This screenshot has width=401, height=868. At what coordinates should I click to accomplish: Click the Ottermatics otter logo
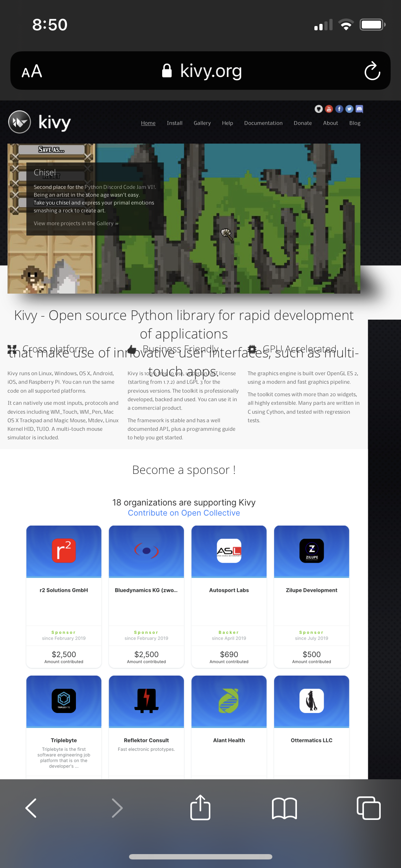click(x=312, y=701)
